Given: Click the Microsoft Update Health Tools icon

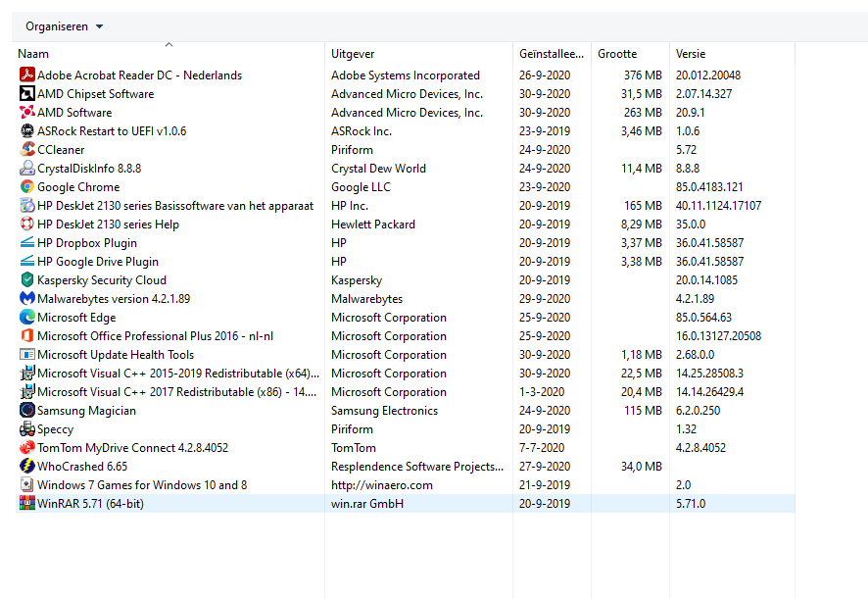Looking at the screenshot, I should tap(27, 355).
